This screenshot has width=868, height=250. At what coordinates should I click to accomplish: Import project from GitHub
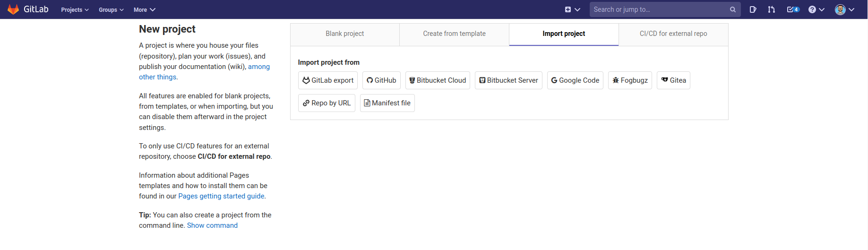[x=381, y=80]
